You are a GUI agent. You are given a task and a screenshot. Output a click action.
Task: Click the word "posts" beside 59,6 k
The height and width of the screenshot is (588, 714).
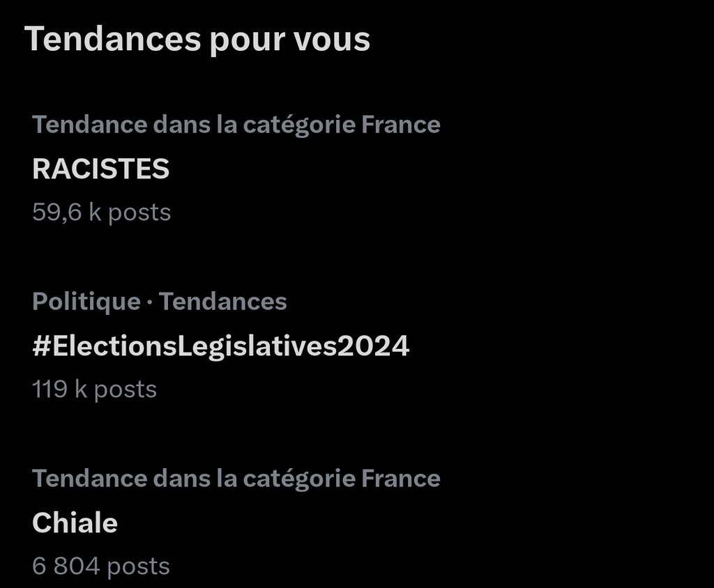[x=139, y=212]
